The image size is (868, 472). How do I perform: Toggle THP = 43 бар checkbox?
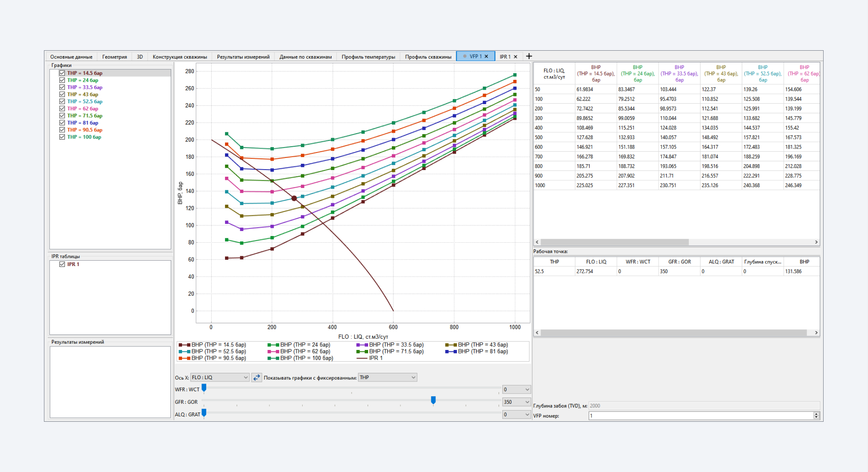pos(62,95)
